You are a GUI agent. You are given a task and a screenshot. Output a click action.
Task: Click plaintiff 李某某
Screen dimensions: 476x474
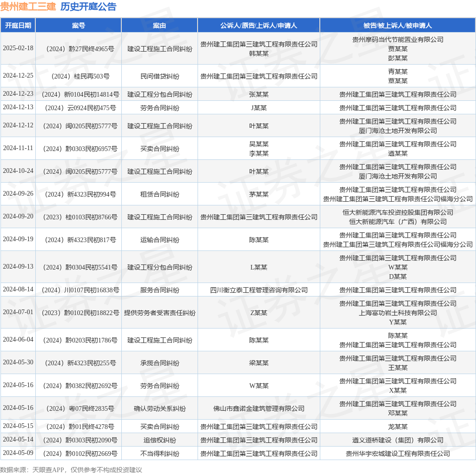coord(258,153)
